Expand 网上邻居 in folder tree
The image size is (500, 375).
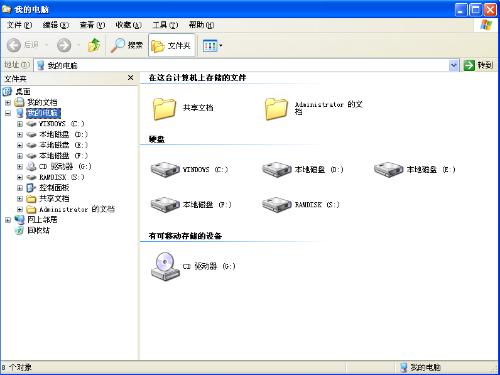coord(8,220)
